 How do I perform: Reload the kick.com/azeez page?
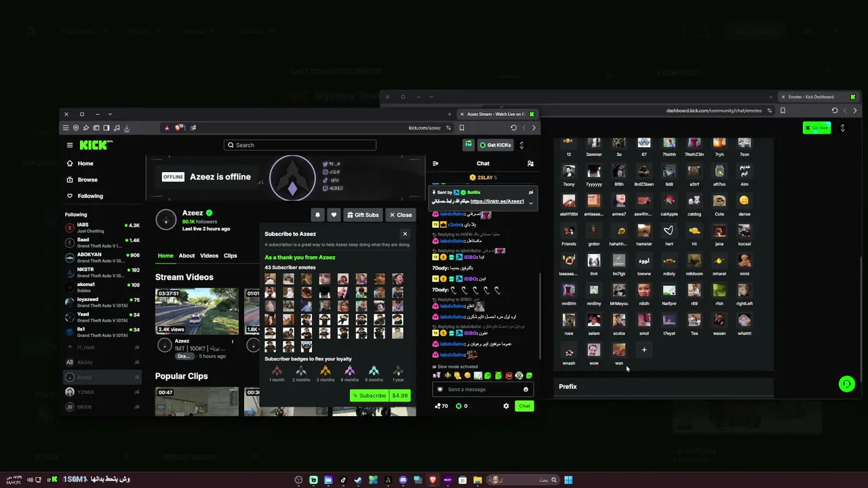point(513,127)
